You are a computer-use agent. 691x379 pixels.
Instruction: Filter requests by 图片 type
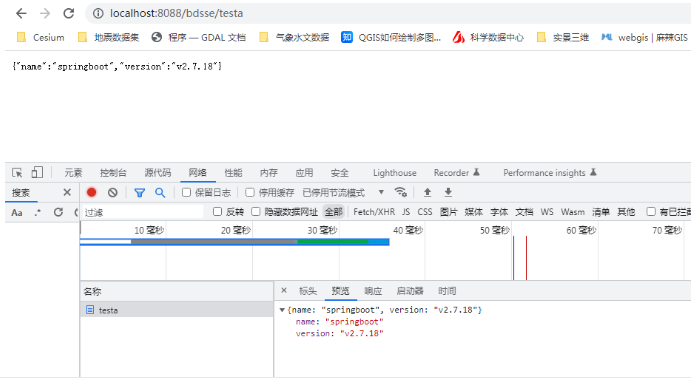[449, 212]
